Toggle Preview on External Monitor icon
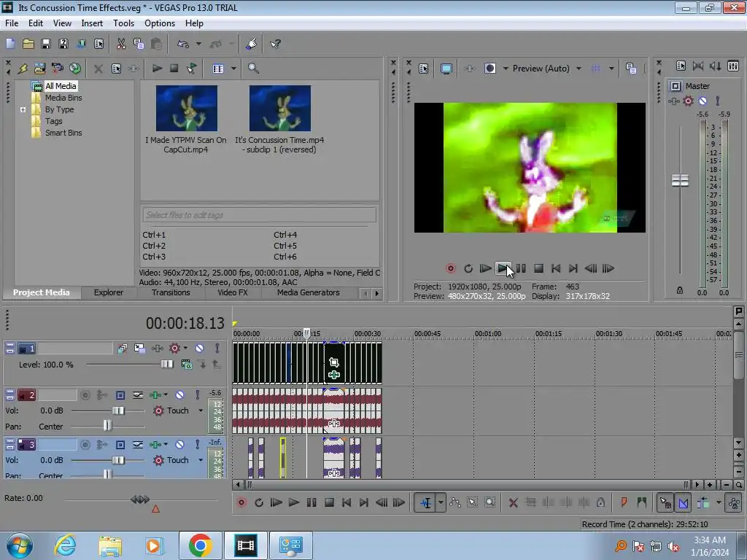 click(x=446, y=69)
